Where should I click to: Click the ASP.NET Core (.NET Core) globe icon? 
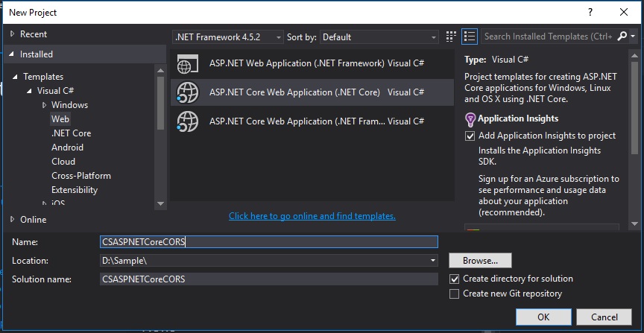[188, 92]
